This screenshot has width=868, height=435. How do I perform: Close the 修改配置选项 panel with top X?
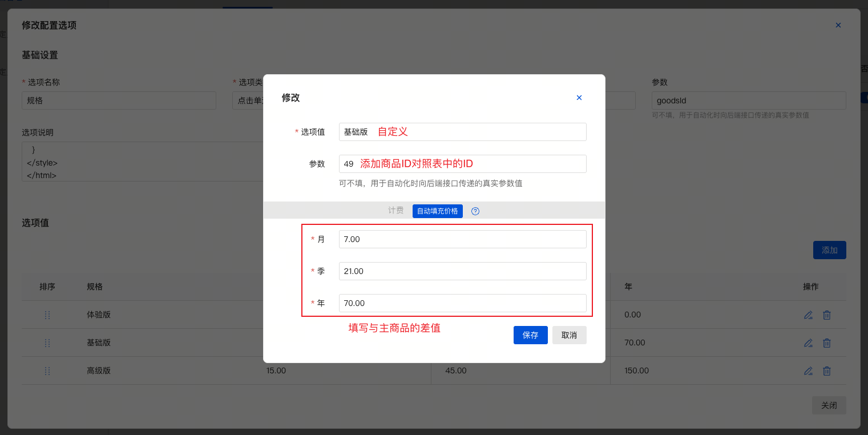click(838, 25)
